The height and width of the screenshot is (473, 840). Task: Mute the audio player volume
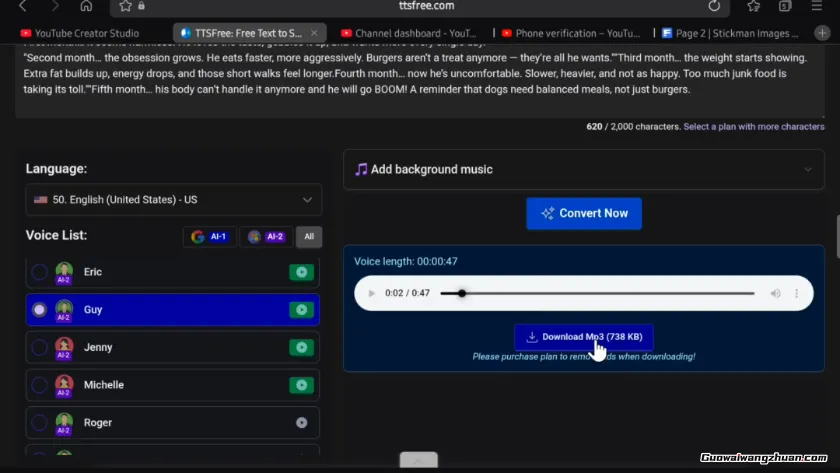coord(775,294)
